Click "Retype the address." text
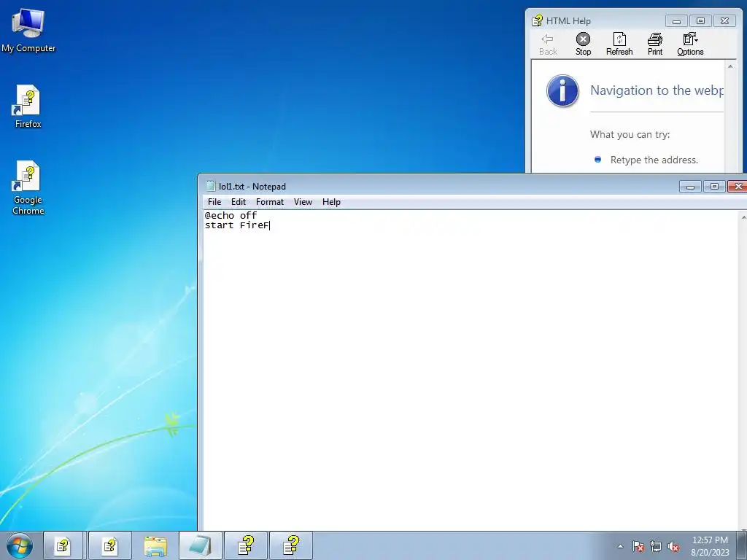 coord(654,160)
